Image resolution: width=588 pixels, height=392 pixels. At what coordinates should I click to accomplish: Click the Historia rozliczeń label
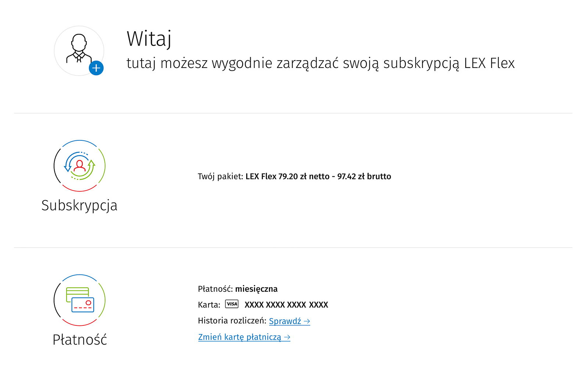(x=232, y=321)
